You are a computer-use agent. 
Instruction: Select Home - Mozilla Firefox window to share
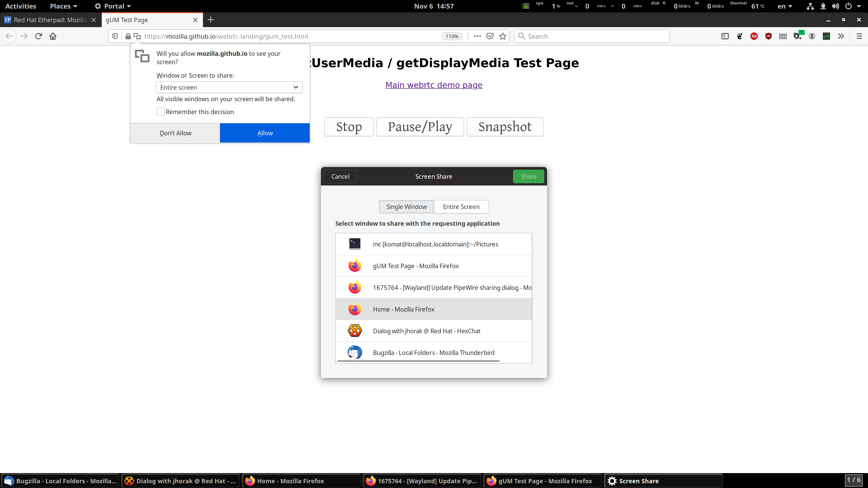coord(433,309)
